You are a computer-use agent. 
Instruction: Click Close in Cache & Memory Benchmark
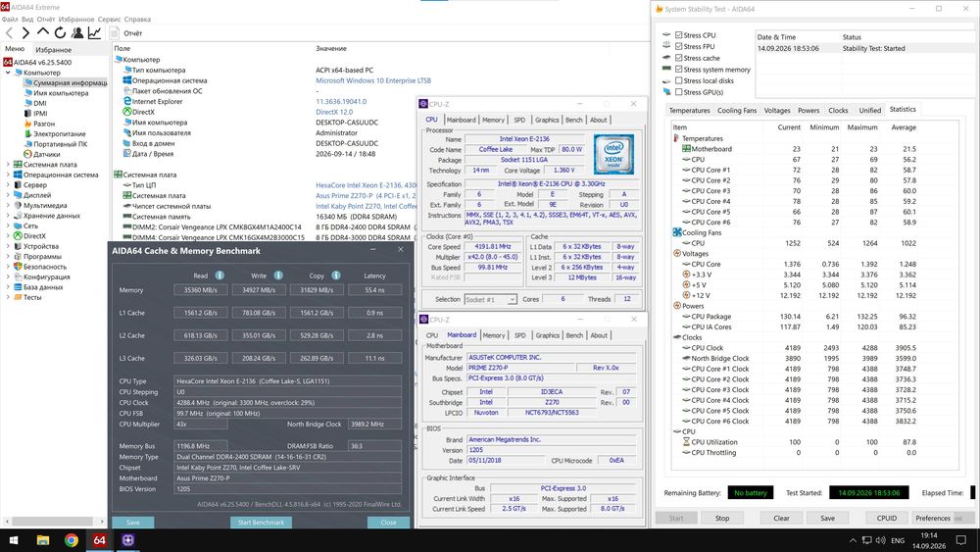pyautogui.click(x=388, y=522)
